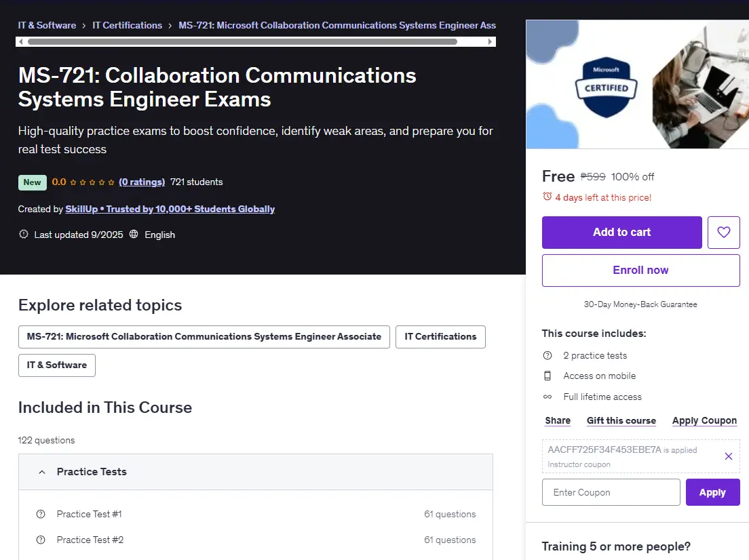Click the 0.0 rating value
The width and height of the screenshot is (749, 560).
pos(59,182)
